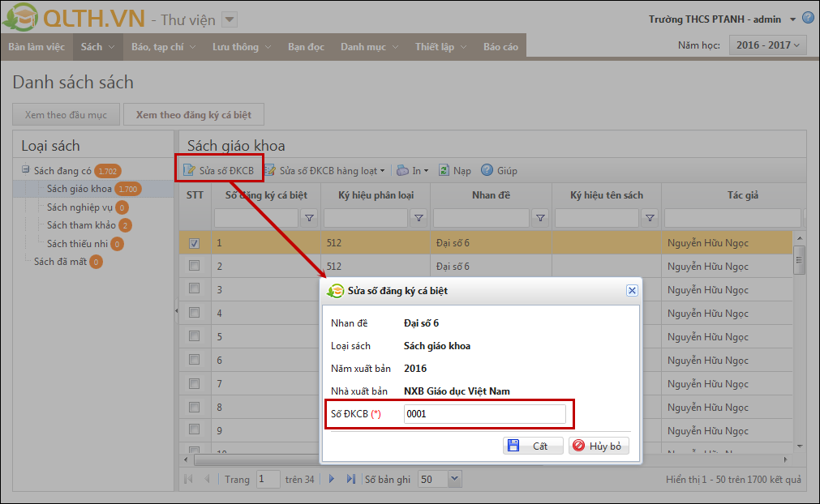Open the Thiết lập menu
This screenshot has height=504, width=820.
(x=441, y=47)
